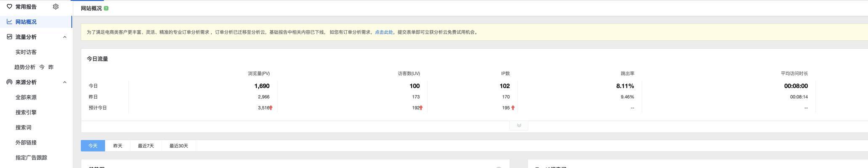Click yesterday's bounce rate 9.46%
The height and width of the screenshot is (168, 868).
(627, 97)
